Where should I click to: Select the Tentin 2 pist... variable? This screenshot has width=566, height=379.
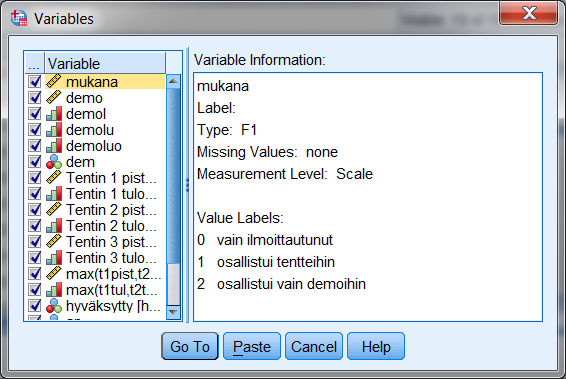(x=111, y=210)
